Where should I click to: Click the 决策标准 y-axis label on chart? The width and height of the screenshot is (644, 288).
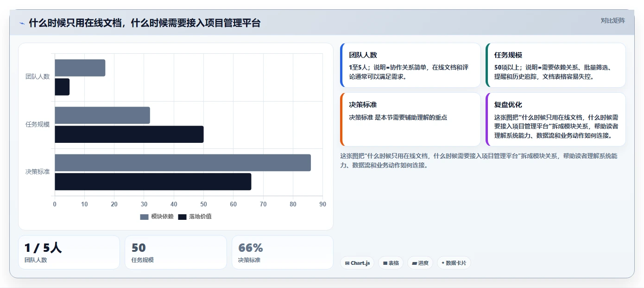click(38, 172)
